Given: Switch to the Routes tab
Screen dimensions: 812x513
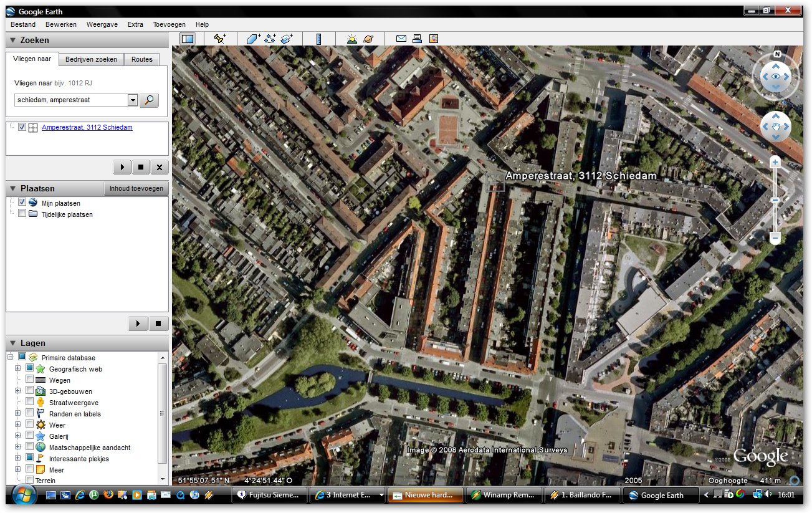Looking at the screenshot, I should tap(141, 59).
